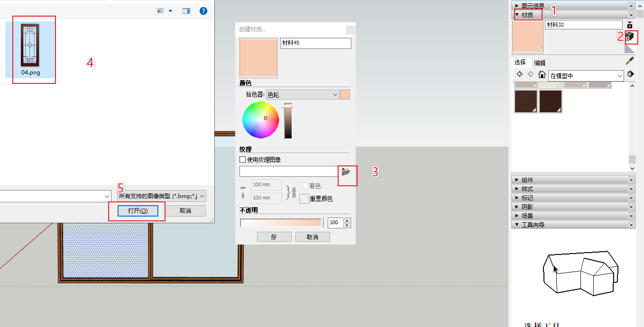Enable the 使用纹理图像 checkbox
644x327 pixels.
coord(242,159)
